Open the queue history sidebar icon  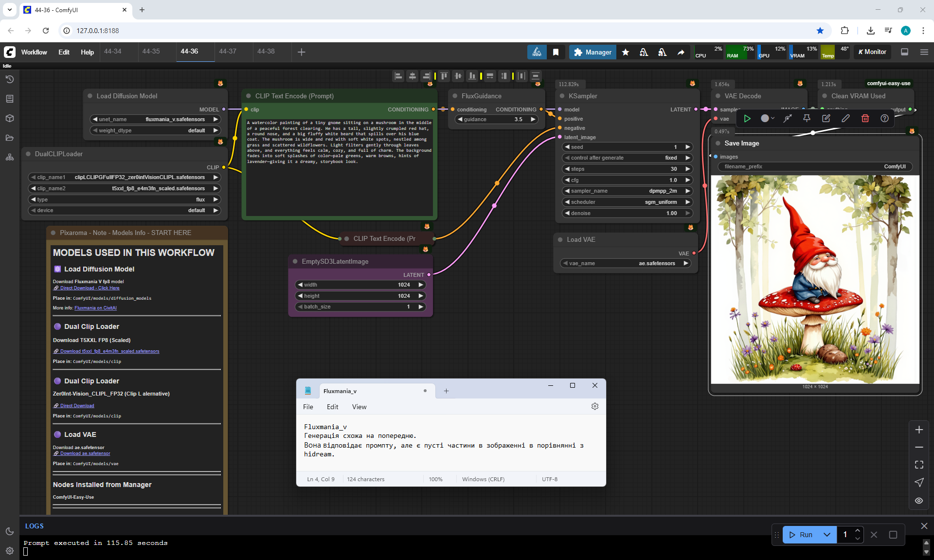coord(10,79)
